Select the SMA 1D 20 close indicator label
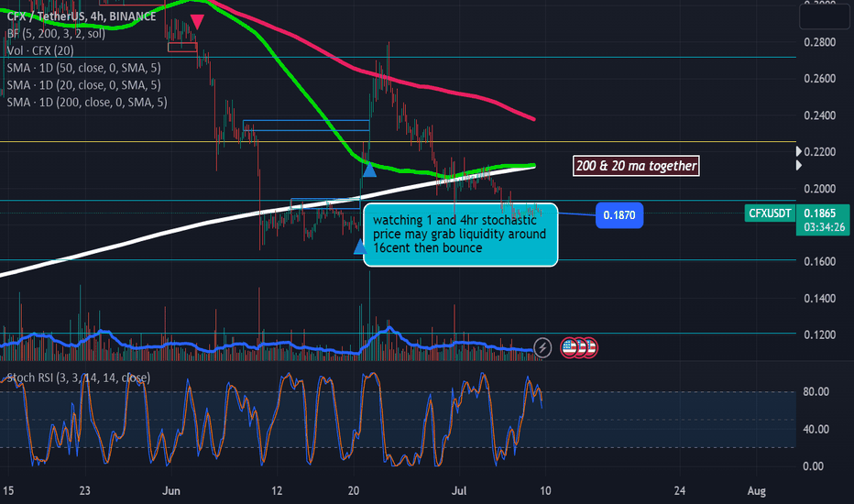The image size is (854, 504). (x=84, y=85)
